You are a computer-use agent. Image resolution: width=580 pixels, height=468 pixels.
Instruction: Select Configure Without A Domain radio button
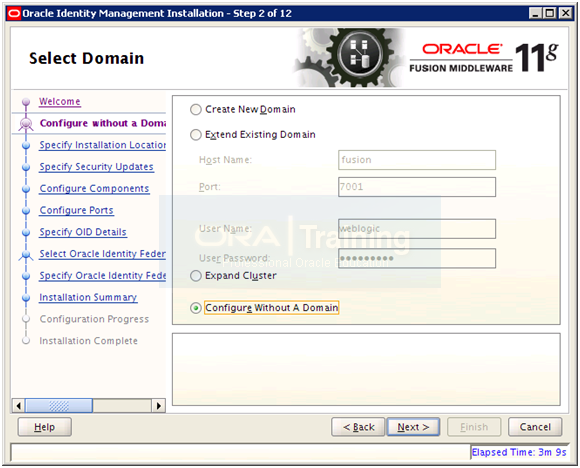pyautogui.click(x=196, y=308)
